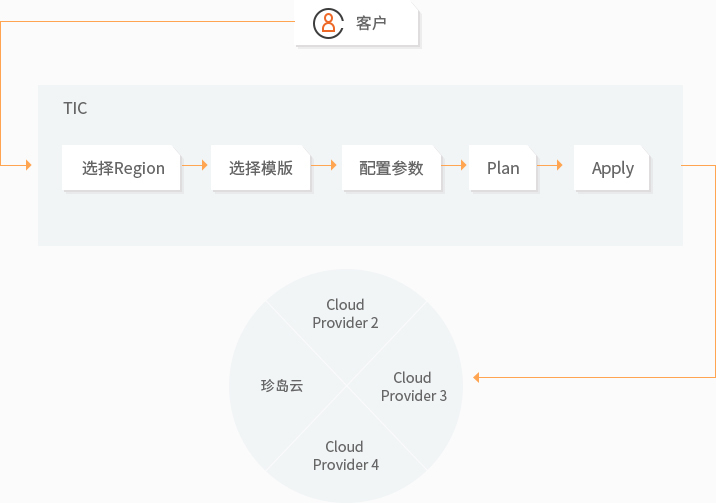Select the 客户 label text

371,23
